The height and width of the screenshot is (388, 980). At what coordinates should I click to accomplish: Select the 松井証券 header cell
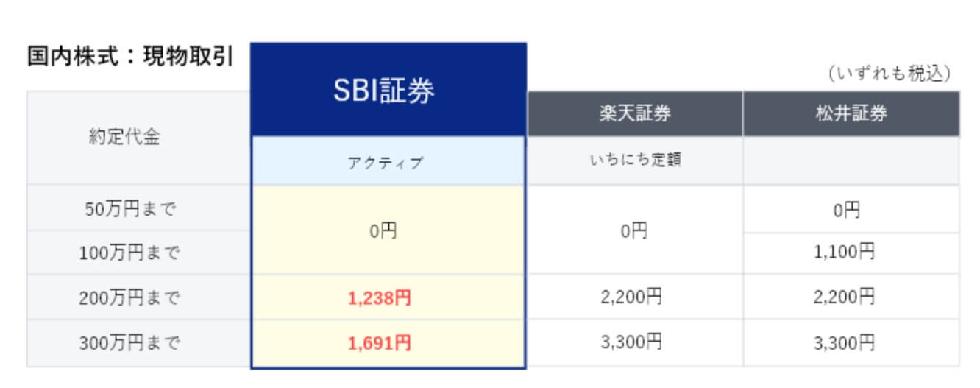tap(851, 114)
